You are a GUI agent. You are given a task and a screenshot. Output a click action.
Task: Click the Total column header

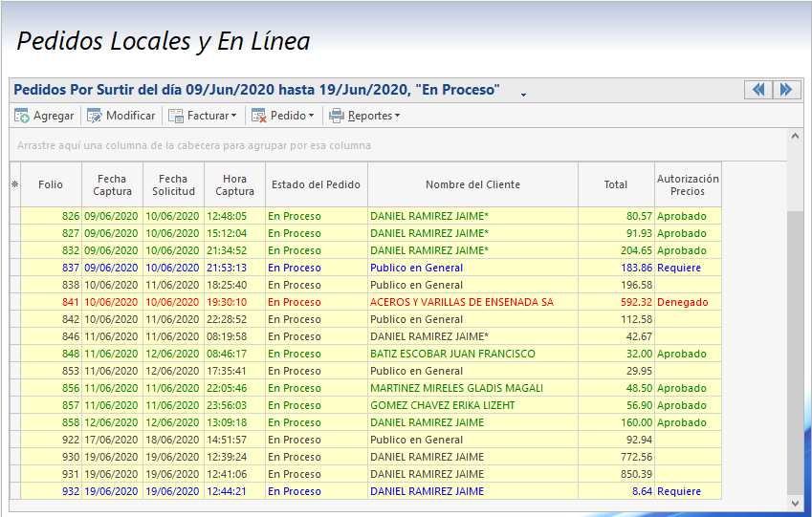[x=616, y=184]
